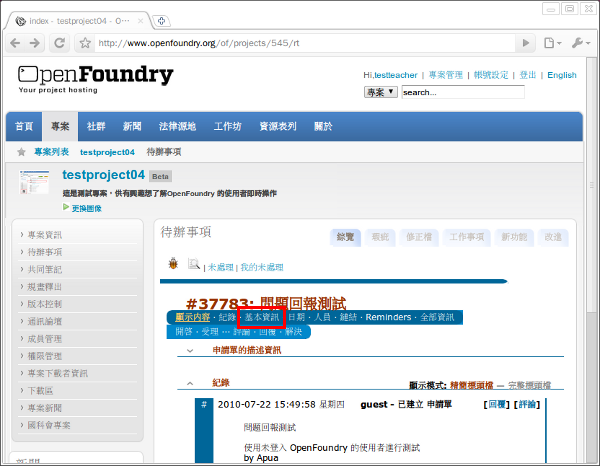Close the testproject04 browser tab

point(141,21)
